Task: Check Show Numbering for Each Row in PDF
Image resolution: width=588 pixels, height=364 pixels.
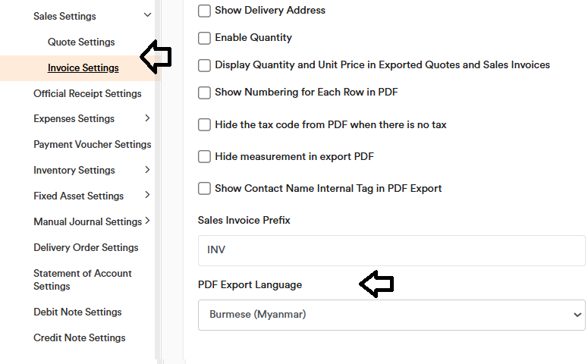Action: (204, 93)
